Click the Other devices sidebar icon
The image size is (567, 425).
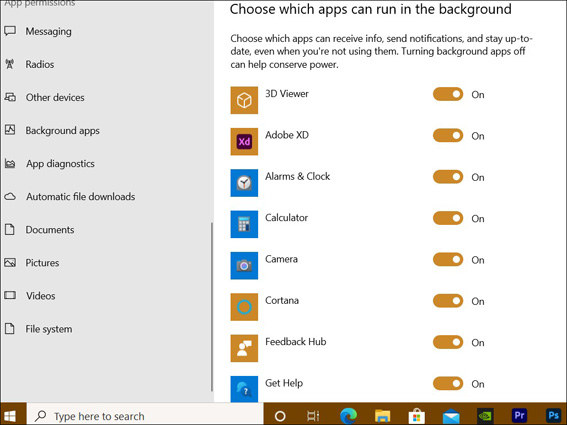10,97
